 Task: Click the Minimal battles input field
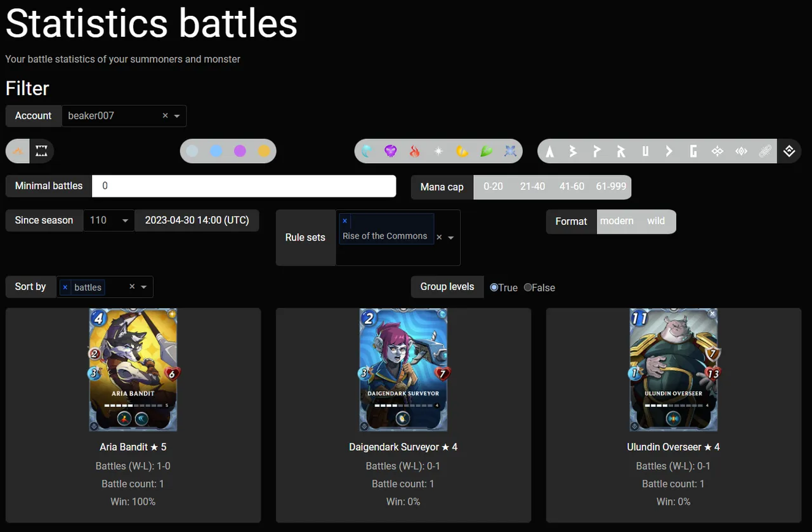point(244,186)
